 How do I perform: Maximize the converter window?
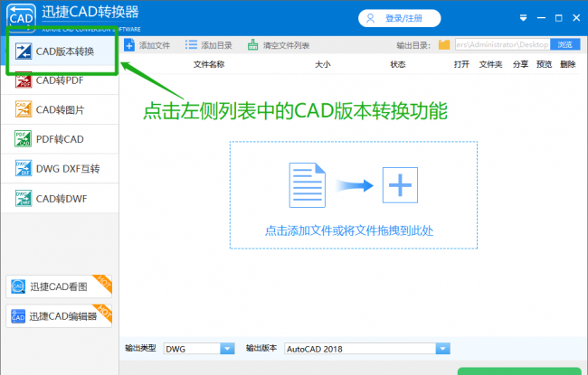tap(559, 18)
